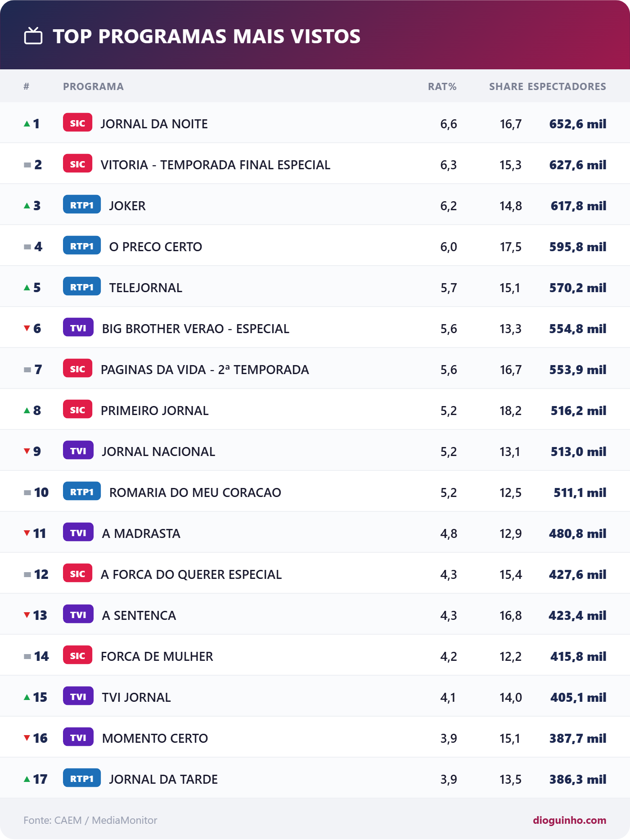This screenshot has width=630, height=840.
Task: Click the PROGRAMA column header
Action: tap(93, 86)
